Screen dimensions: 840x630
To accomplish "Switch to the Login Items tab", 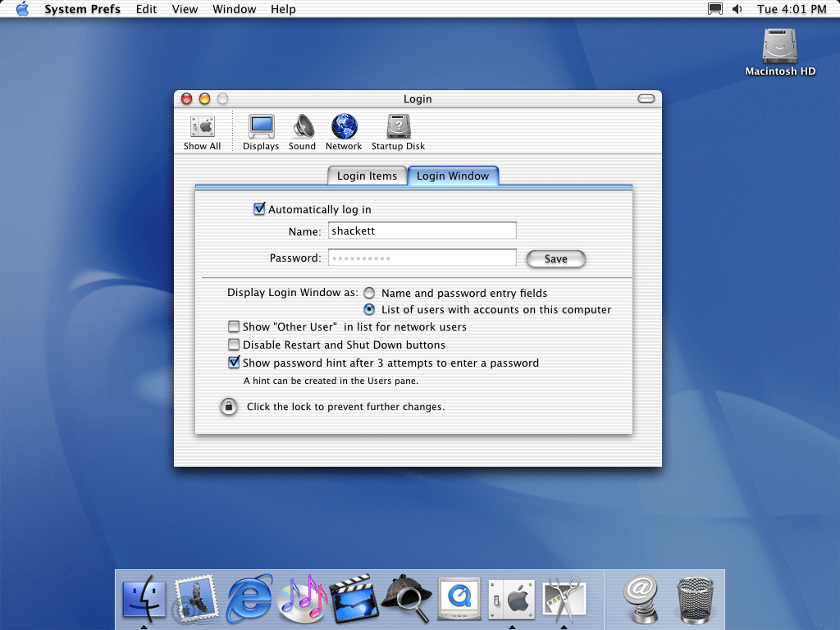I will pos(367,176).
